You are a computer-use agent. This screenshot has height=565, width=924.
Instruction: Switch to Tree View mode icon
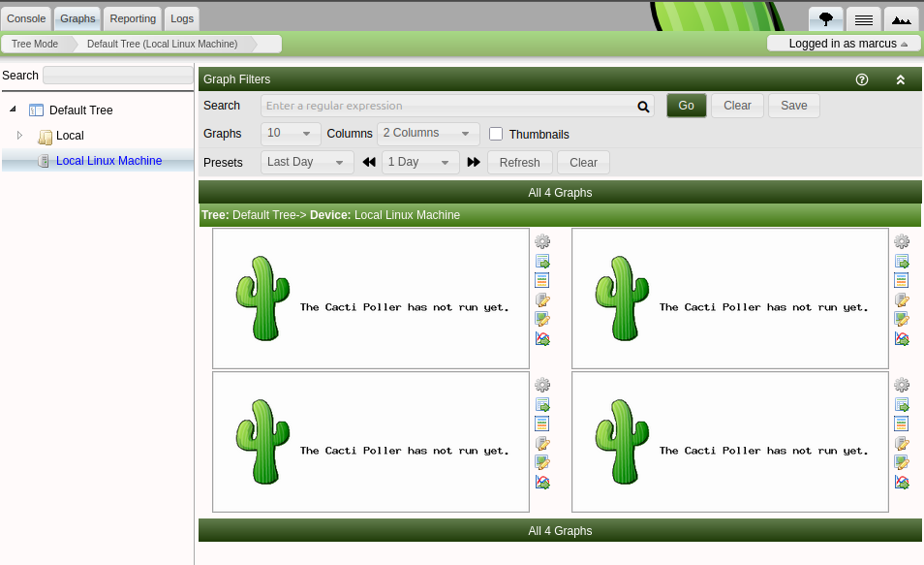tap(826, 19)
